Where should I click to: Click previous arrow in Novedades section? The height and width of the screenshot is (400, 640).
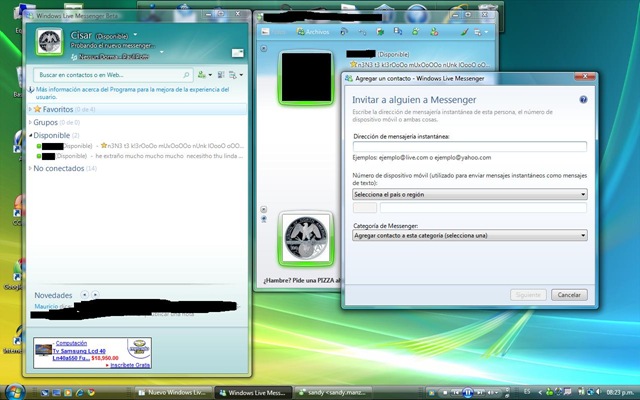[84, 294]
